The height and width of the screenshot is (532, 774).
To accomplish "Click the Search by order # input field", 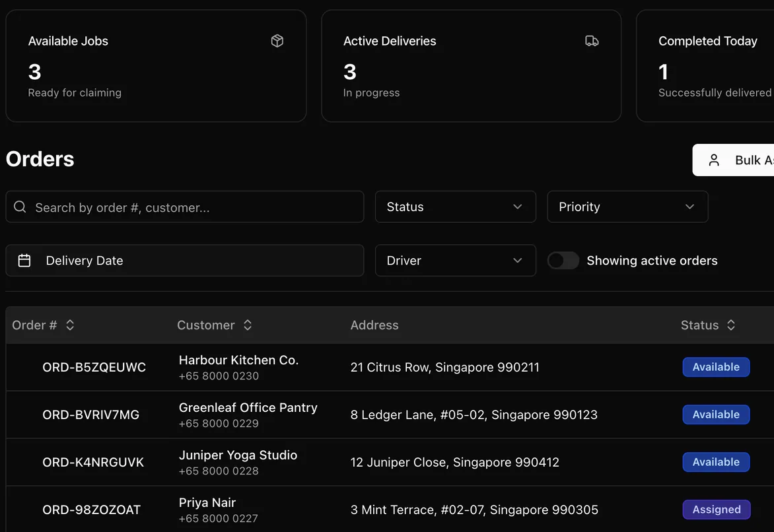I will pos(185,207).
